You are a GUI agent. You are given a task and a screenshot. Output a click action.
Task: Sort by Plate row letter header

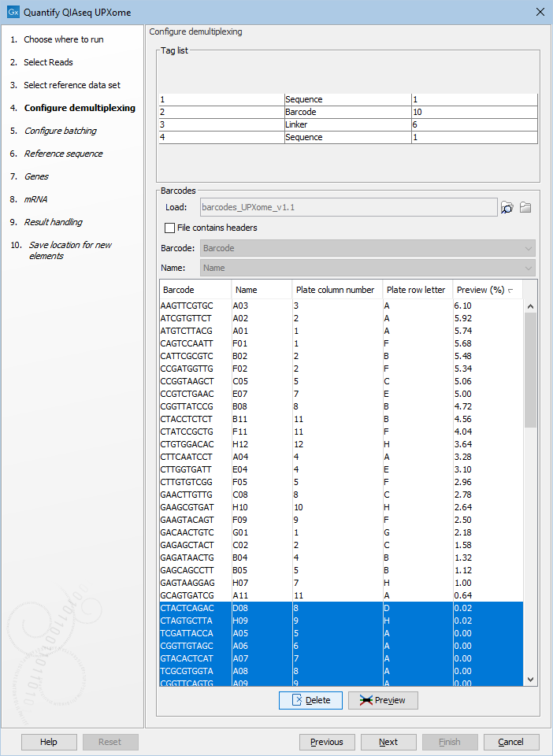tap(418, 290)
